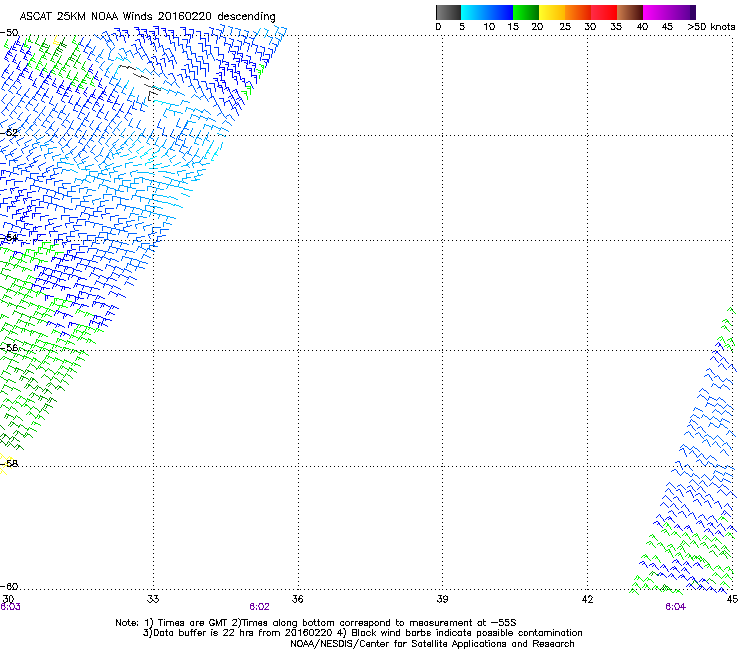Click the longitude label 36
This screenshot has height=650, width=740.
pyautogui.click(x=297, y=599)
